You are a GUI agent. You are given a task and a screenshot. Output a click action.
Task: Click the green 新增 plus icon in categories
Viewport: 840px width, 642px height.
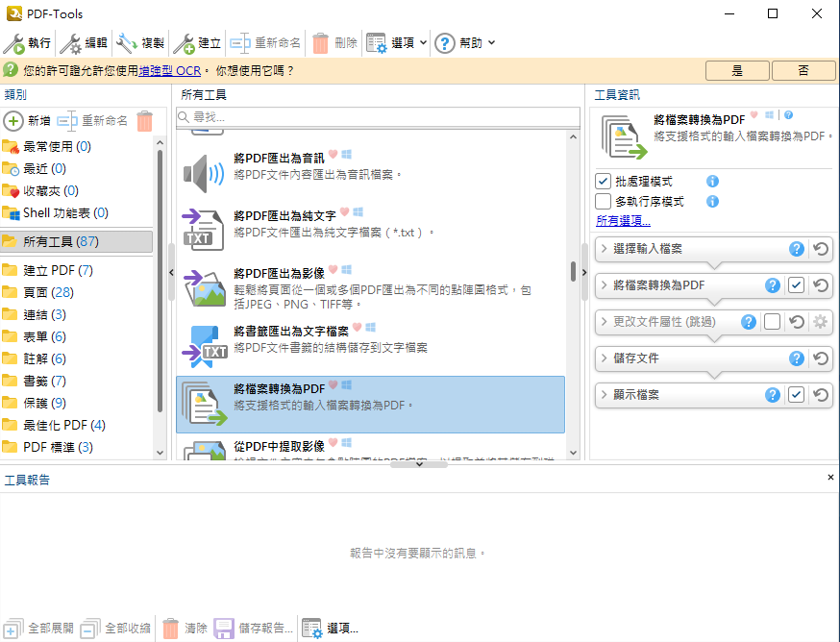pyautogui.click(x=13, y=121)
